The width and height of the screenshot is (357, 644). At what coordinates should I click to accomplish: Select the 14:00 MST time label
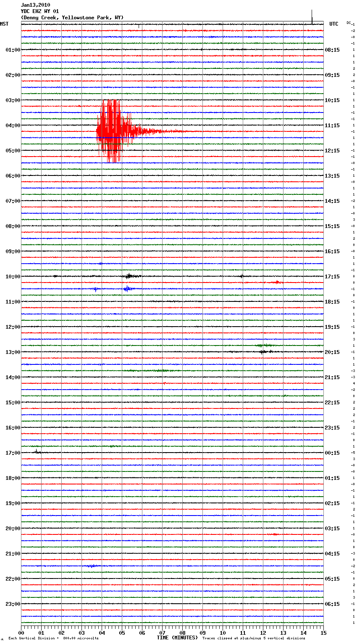tap(13, 377)
